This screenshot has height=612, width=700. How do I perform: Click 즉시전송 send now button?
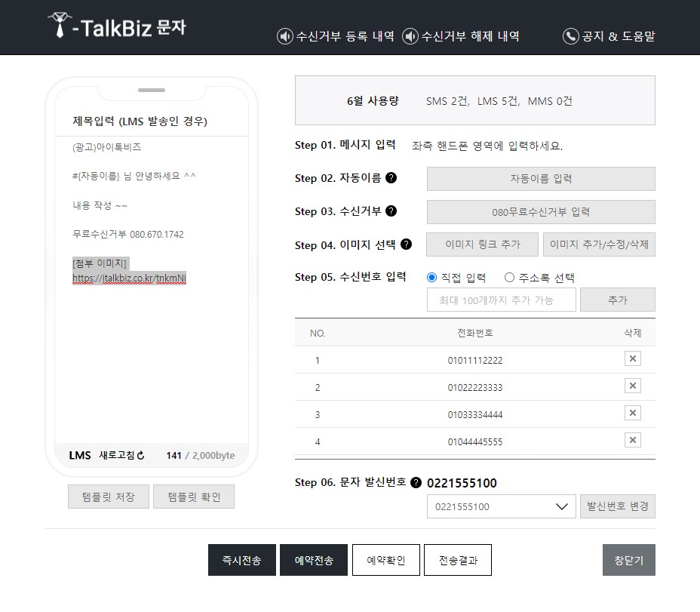(x=242, y=560)
